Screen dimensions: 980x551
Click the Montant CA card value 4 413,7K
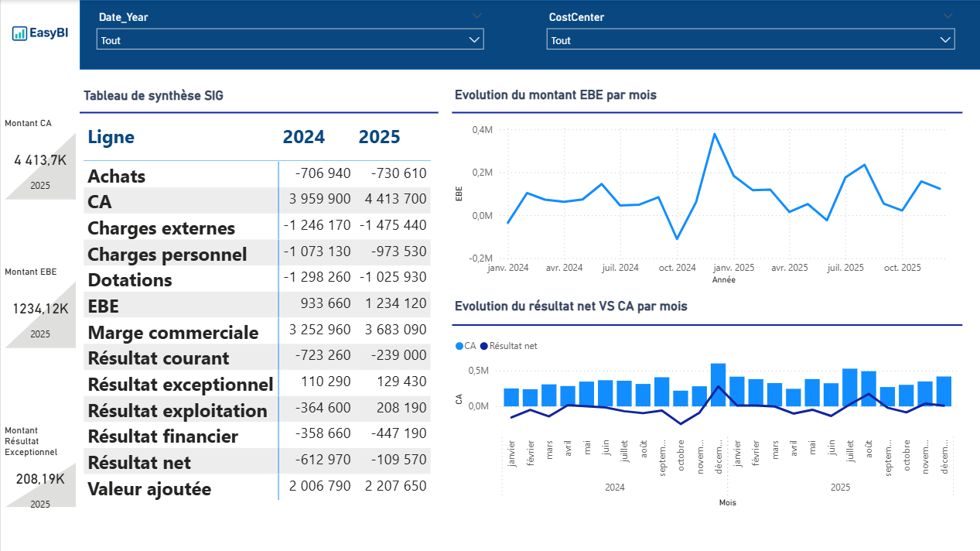coord(40,160)
